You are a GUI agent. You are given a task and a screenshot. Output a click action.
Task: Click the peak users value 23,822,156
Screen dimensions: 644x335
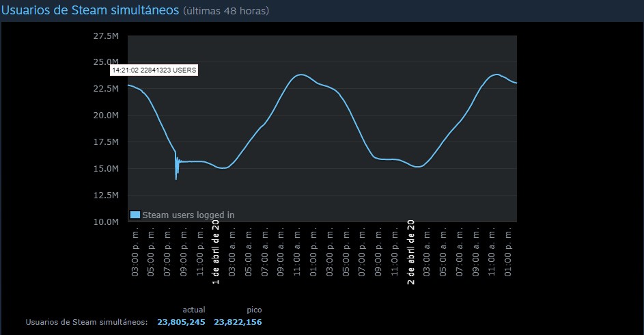pos(238,322)
